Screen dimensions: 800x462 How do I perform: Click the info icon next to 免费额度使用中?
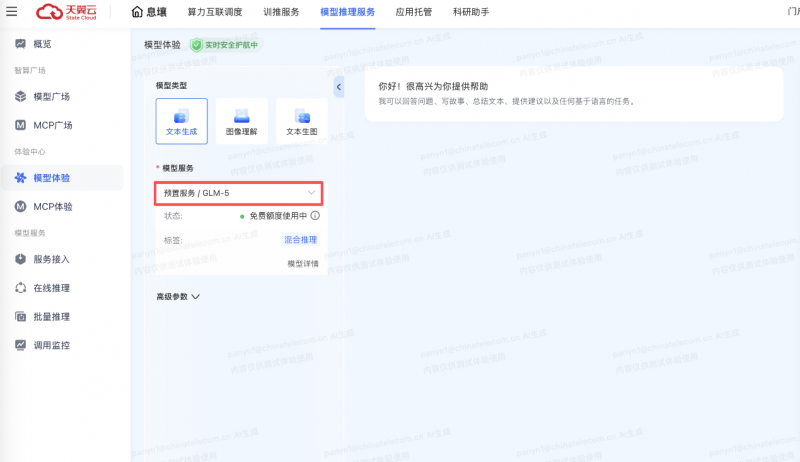[x=315, y=216]
